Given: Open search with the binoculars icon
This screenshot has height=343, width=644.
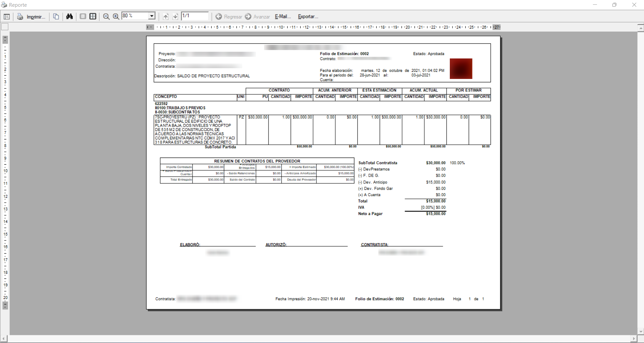Looking at the screenshot, I should (x=70, y=16).
